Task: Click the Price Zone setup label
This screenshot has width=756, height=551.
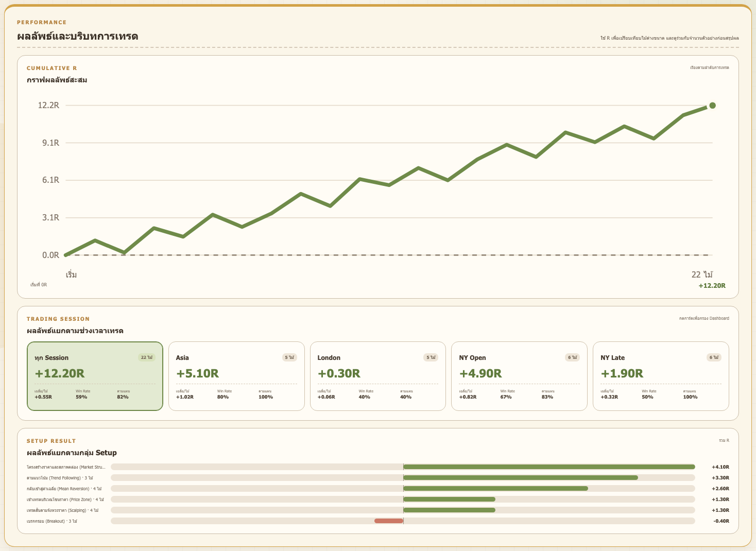Action: [x=65, y=500]
